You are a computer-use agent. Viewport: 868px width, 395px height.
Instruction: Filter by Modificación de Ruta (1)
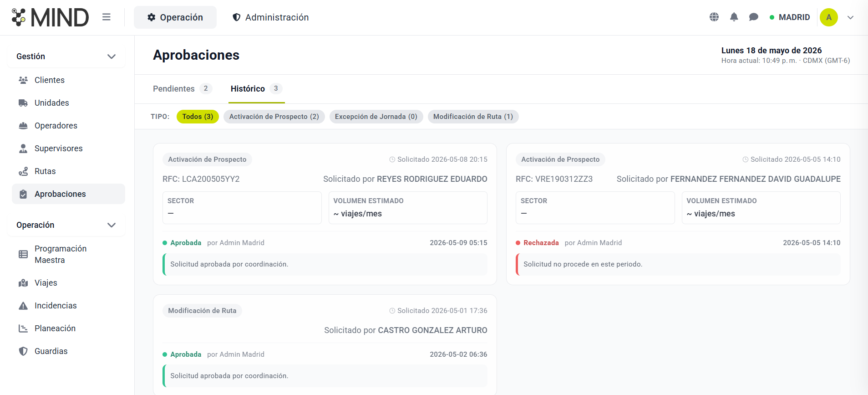pos(473,117)
